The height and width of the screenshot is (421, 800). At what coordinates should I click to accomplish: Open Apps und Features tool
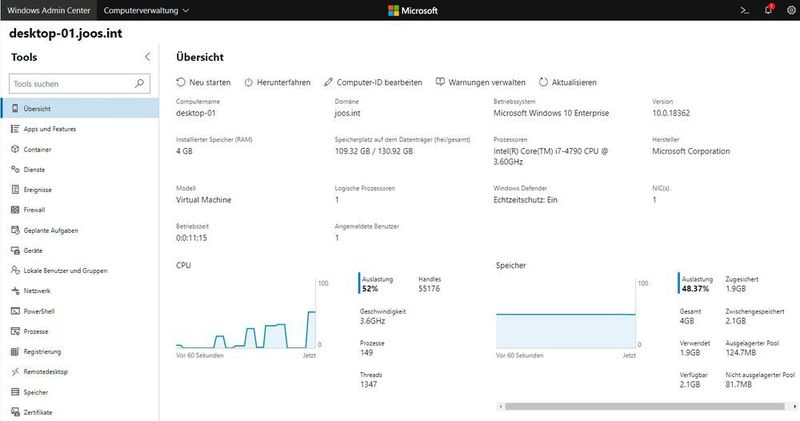80,129
